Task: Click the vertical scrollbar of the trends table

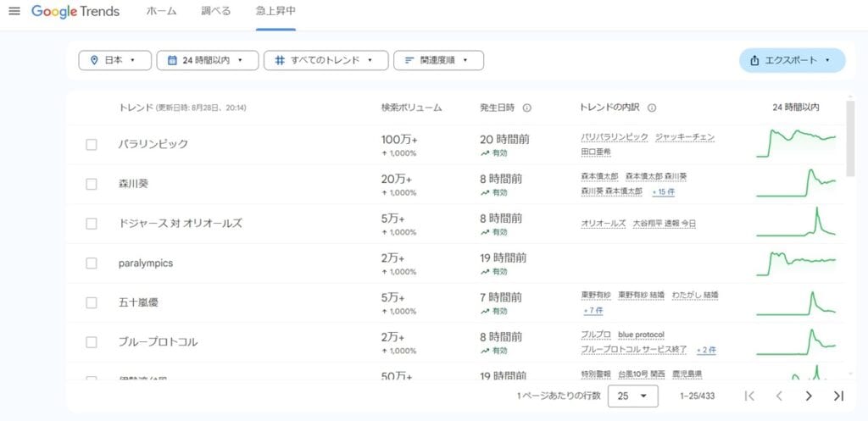Action: 850,138
